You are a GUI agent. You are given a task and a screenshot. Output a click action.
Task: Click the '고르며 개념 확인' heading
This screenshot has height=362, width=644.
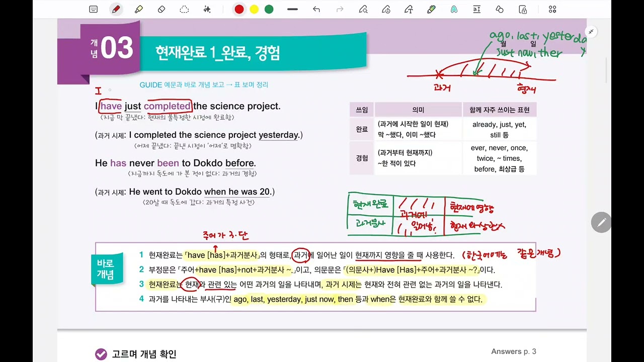pyautogui.click(x=144, y=354)
